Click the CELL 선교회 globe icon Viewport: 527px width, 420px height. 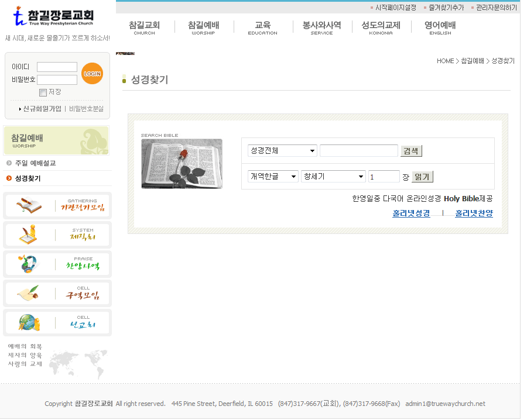click(x=29, y=322)
